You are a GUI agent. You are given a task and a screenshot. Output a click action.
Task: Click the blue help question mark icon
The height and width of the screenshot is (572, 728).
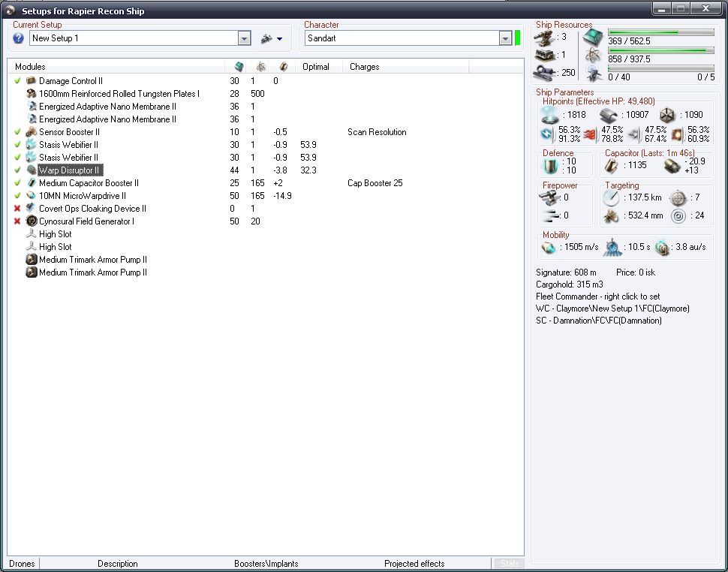pyautogui.click(x=18, y=38)
